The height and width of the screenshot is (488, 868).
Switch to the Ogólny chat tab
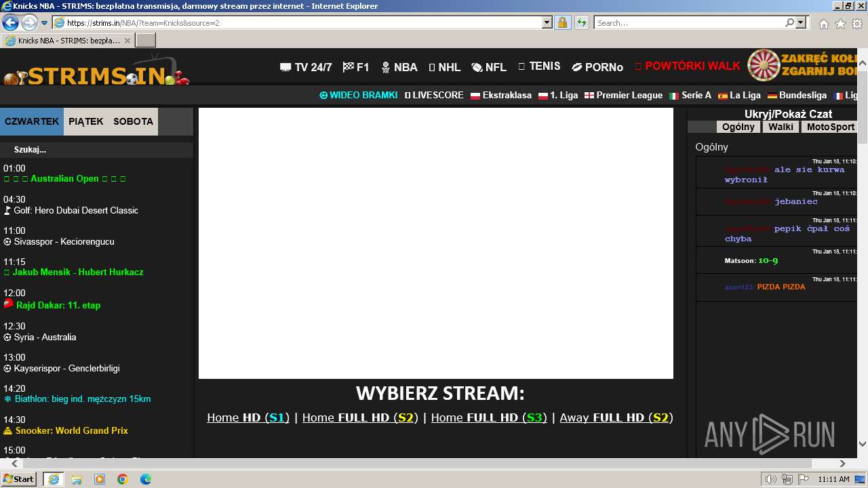738,127
